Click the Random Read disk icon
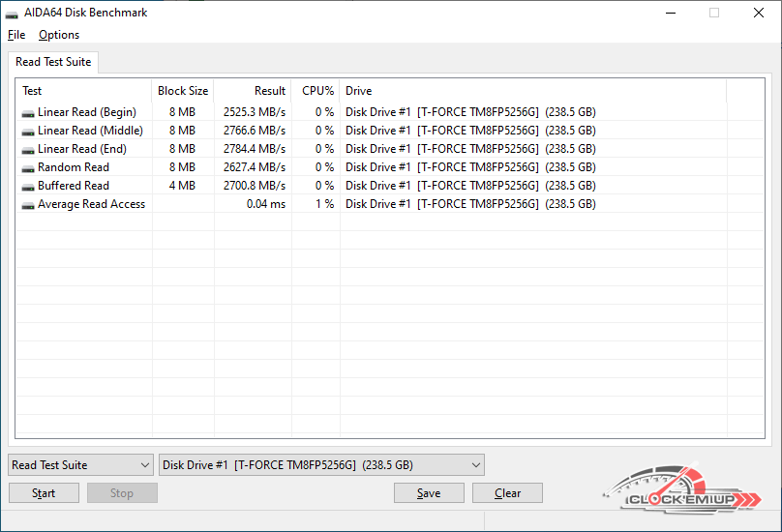The width and height of the screenshot is (782, 532). pyautogui.click(x=28, y=167)
